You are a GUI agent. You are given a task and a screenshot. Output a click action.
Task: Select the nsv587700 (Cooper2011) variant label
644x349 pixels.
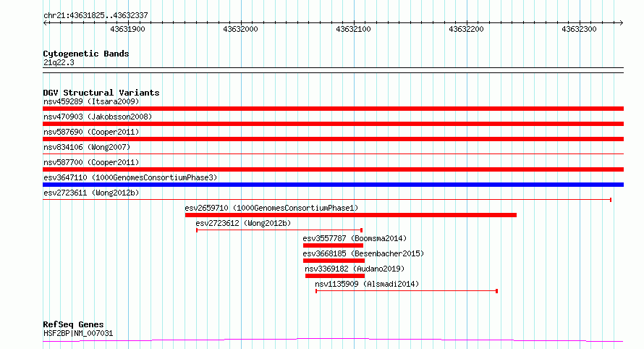click(91, 162)
